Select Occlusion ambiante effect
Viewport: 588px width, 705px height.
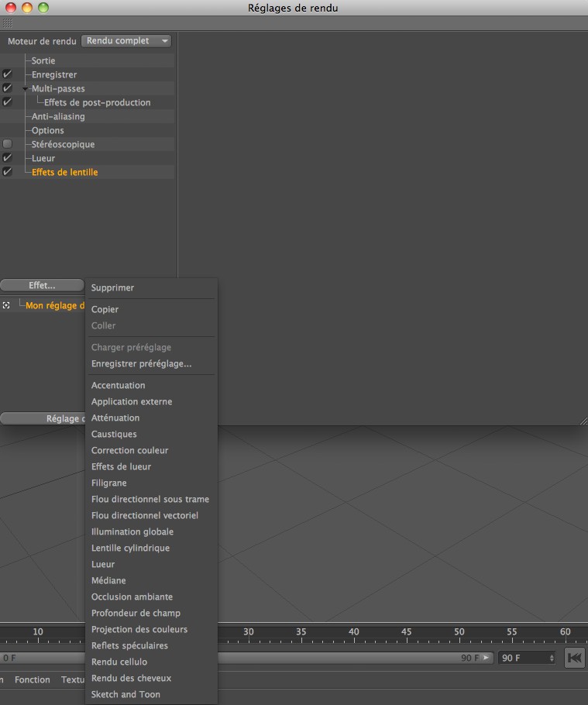point(132,597)
